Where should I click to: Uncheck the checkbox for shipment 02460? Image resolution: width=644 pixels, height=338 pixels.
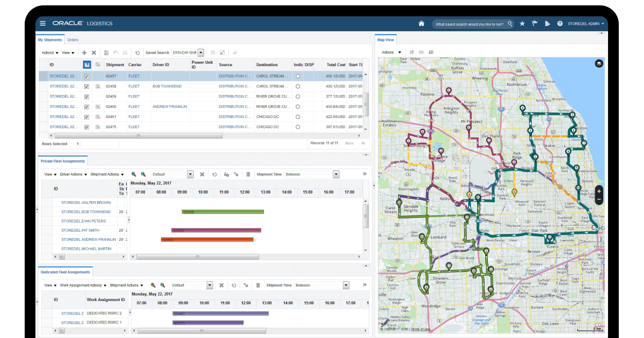87,107
